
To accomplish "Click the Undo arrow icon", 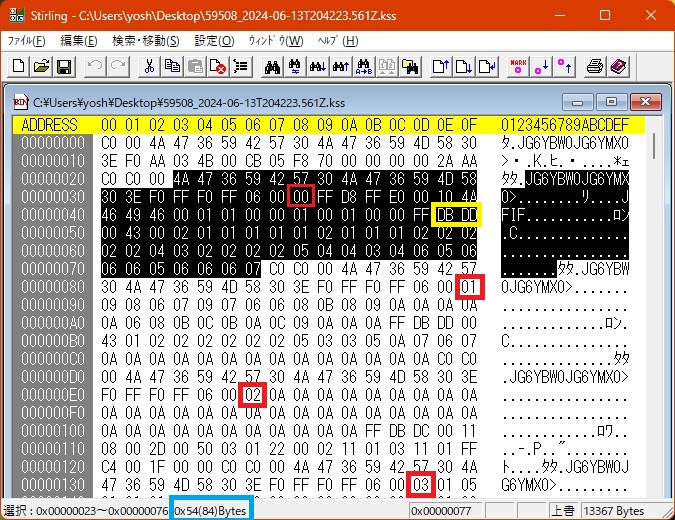I will coord(95,66).
